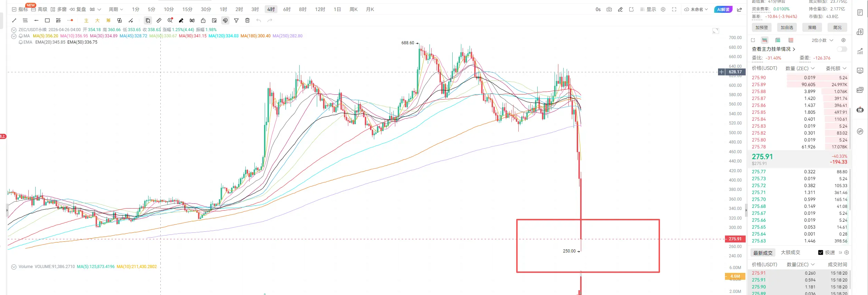Image resolution: width=868 pixels, height=295 pixels.
Task: Toggle the main force order display switch
Action: tap(842, 49)
